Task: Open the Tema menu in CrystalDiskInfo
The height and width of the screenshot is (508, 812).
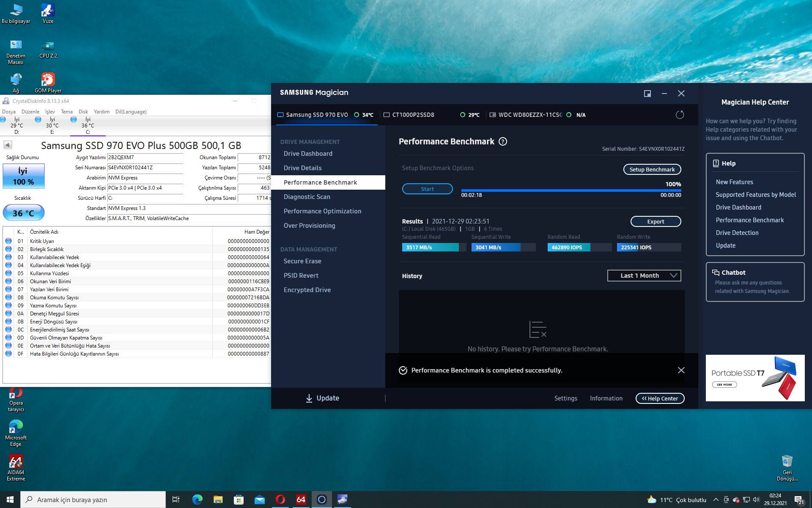Action: point(66,112)
